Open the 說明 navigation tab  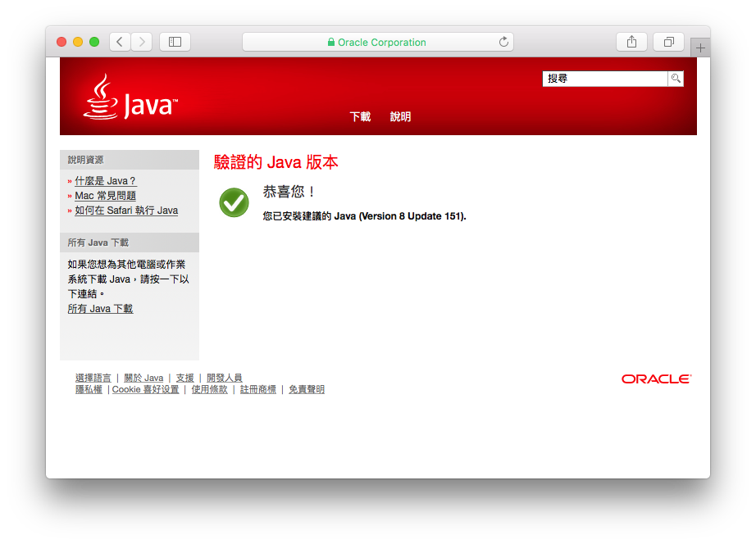pyautogui.click(x=400, y=117)
